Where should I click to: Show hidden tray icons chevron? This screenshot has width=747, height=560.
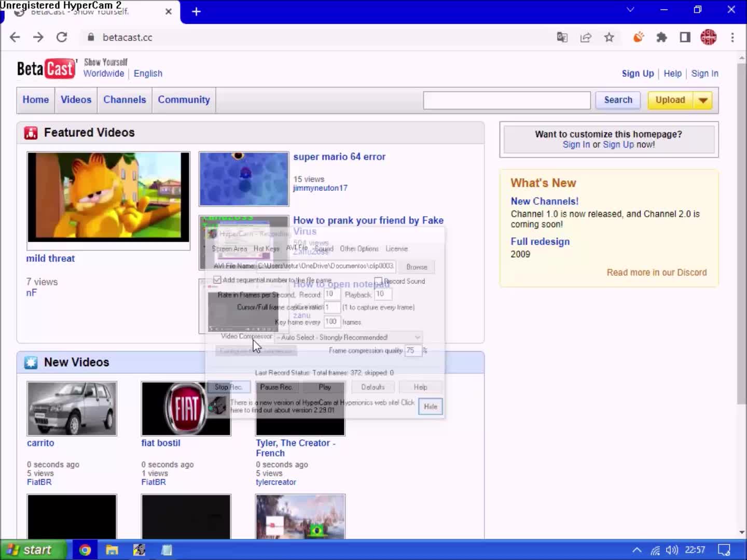point(637,550)
